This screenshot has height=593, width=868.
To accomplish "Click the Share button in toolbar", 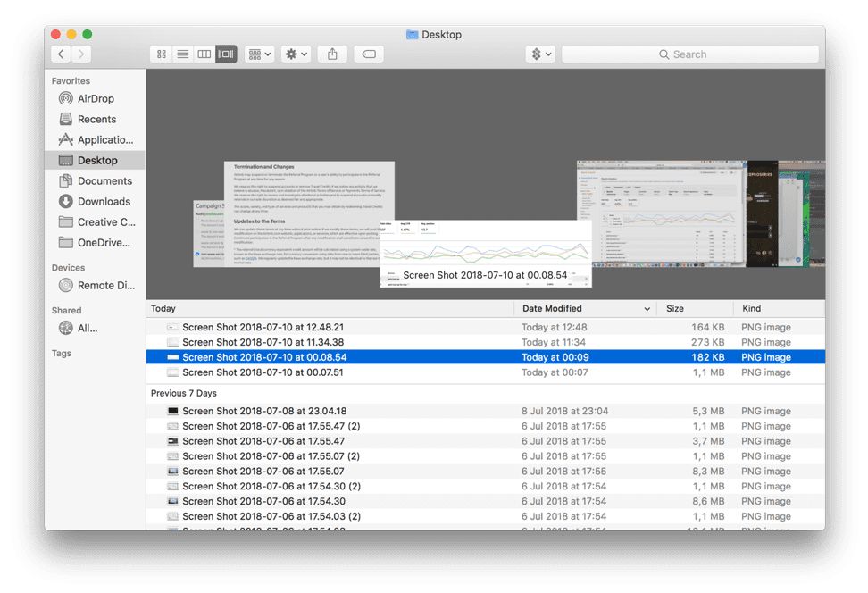I will tap(332, 54).
